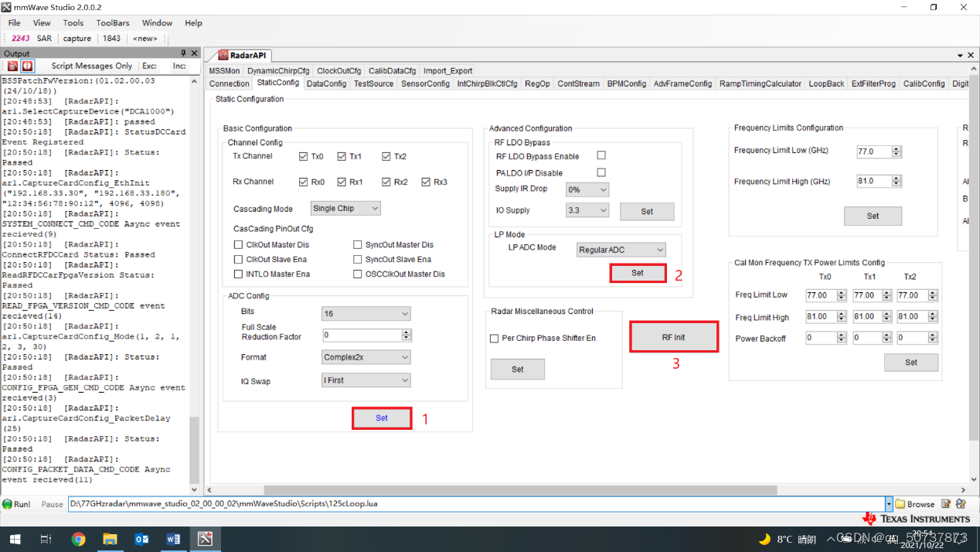Launch Google Chrome from the taskbar
This screenshot has width=980, height=552.
(78, 539)
